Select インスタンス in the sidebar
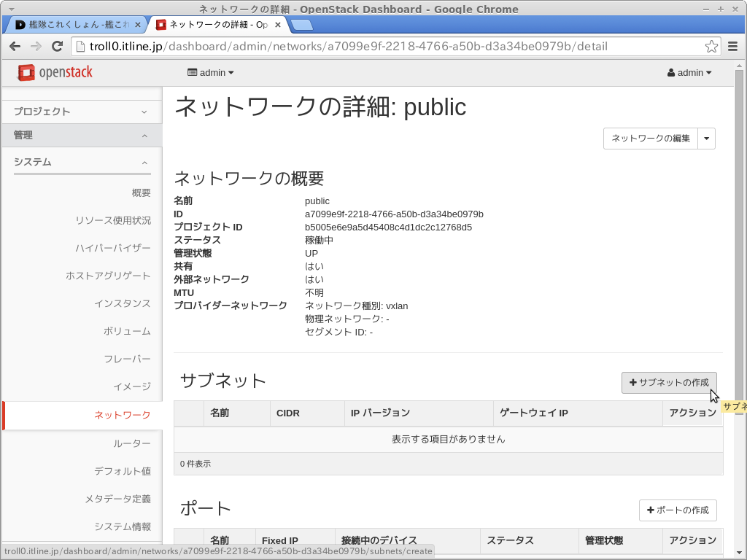 (122, 303)
